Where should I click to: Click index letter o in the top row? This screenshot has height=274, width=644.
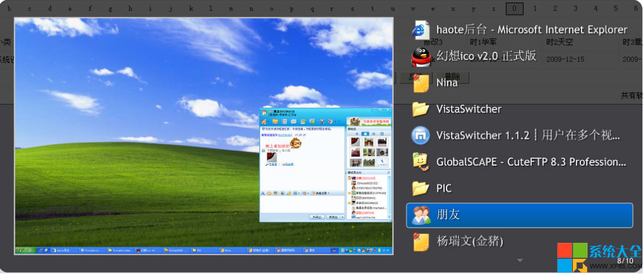[271, 9]
